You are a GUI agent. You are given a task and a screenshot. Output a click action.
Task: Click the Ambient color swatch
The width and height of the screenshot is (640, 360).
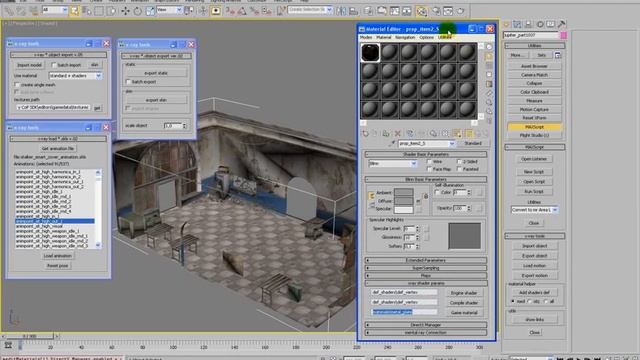pos(404,192)
